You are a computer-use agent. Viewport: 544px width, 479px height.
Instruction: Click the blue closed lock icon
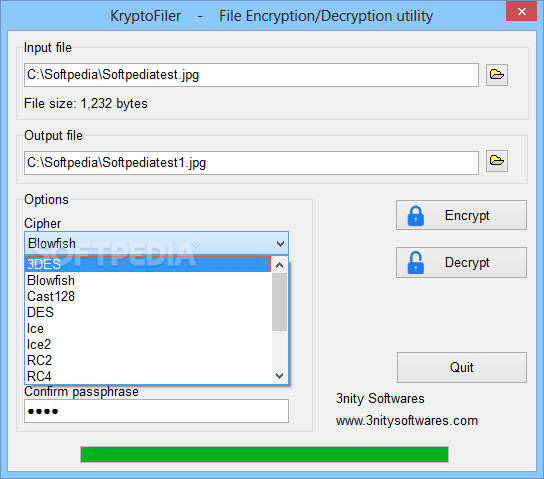416,216
